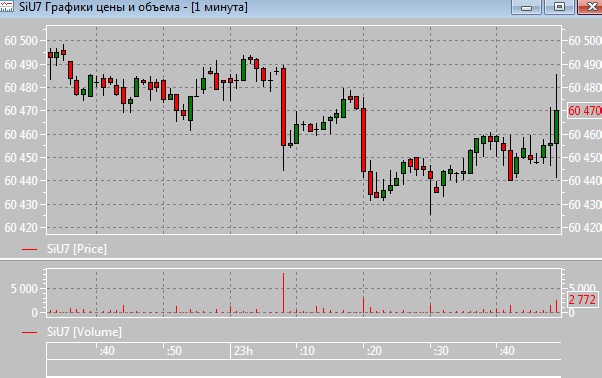The width and height of the screenshot is (602, 378).
Task: Click the horizontal divider between price and volume
Action: [301, 260]
